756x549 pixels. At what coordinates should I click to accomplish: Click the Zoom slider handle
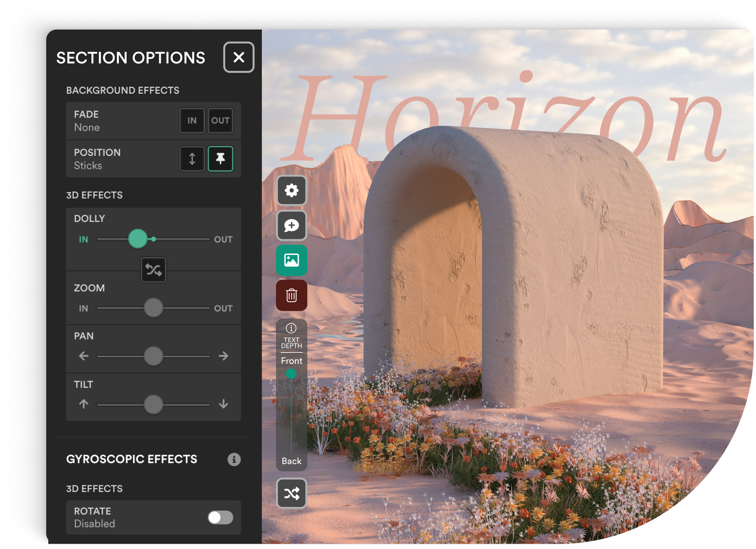coord(153,308)
